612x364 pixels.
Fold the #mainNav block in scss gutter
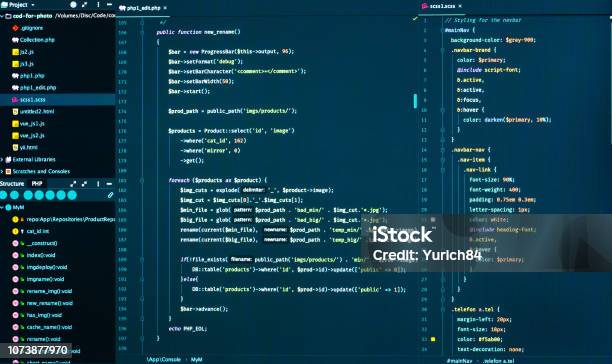(x=442, y=30)
